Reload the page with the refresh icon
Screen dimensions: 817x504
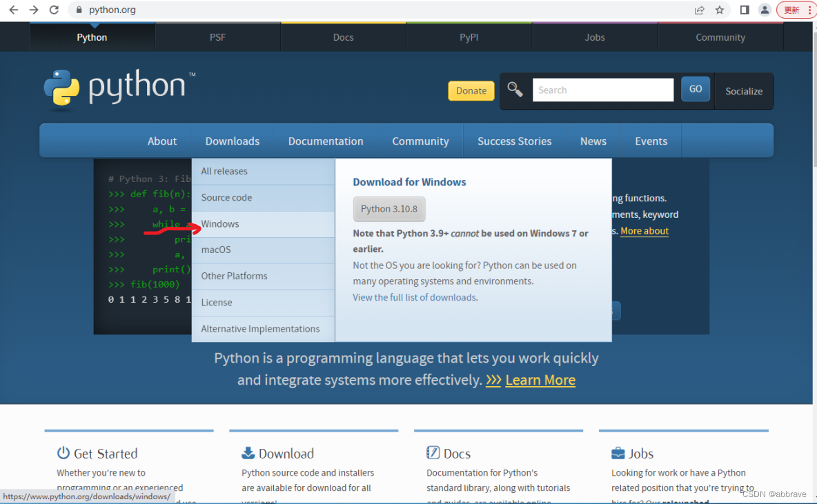pos(55,10)
